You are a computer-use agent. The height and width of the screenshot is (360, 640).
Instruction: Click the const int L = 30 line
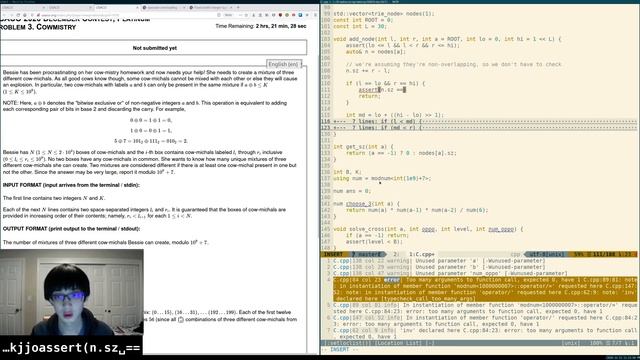(x=360, y=26)
